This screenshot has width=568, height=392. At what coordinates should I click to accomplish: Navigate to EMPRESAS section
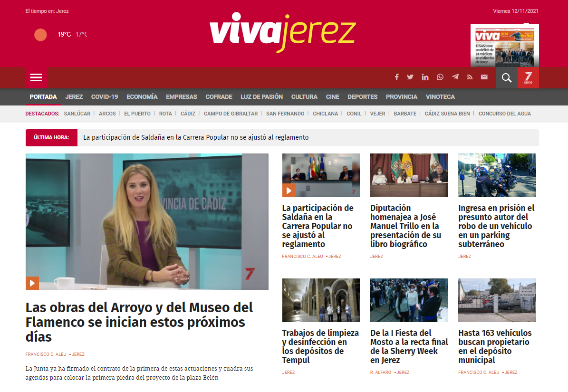pyautogui.click(x=182, y=96)
